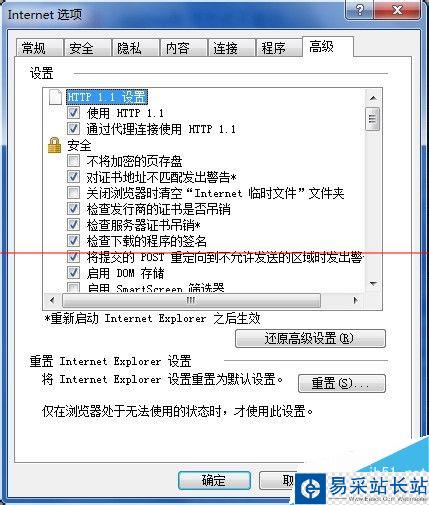
Task: Toggle 启用 DOM 存储 checkbox
Action: point(73,273)
